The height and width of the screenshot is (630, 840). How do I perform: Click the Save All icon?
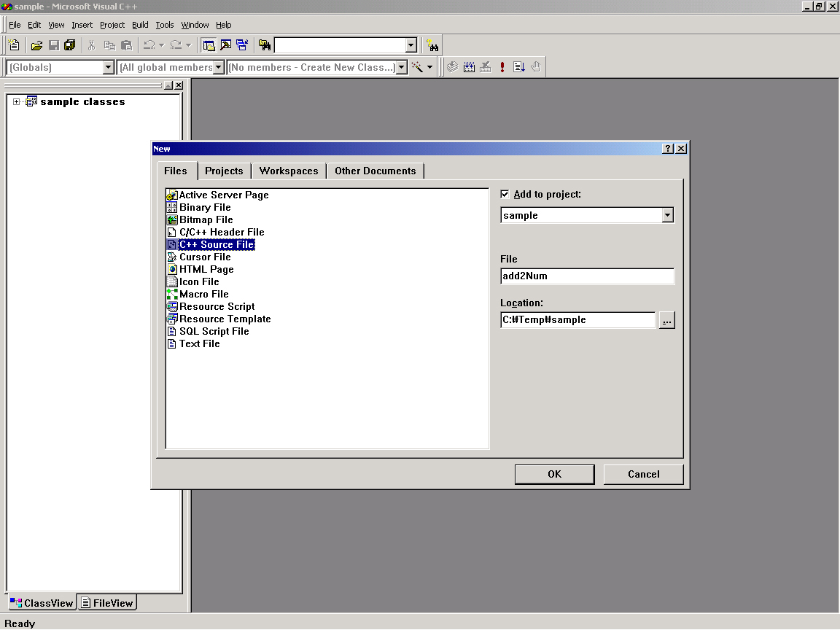70,45
